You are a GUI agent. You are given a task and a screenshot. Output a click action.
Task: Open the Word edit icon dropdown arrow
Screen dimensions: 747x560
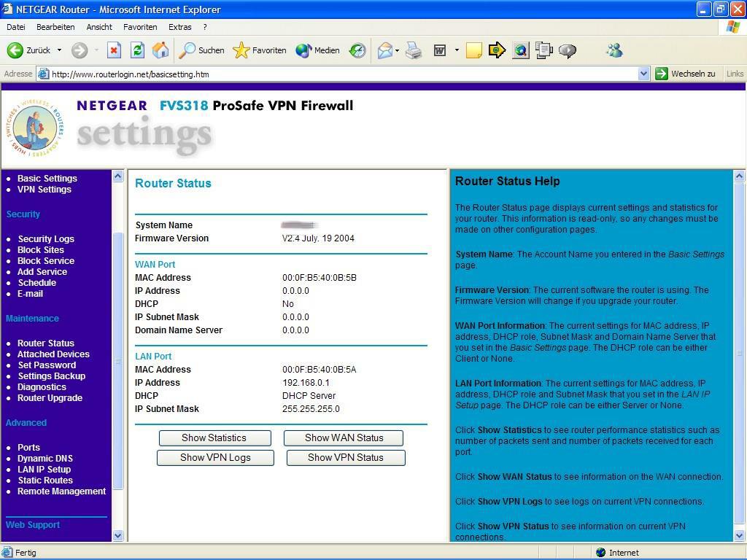coord(457,50)
